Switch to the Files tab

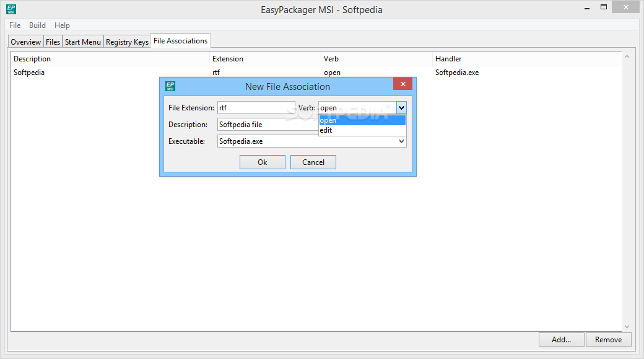click(x=53, y=42)
